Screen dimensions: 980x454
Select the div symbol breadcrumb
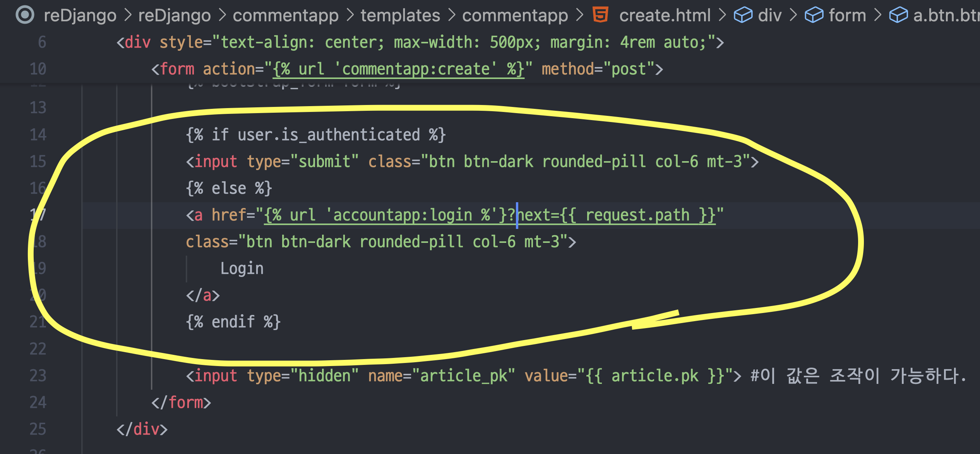[769, 15]
